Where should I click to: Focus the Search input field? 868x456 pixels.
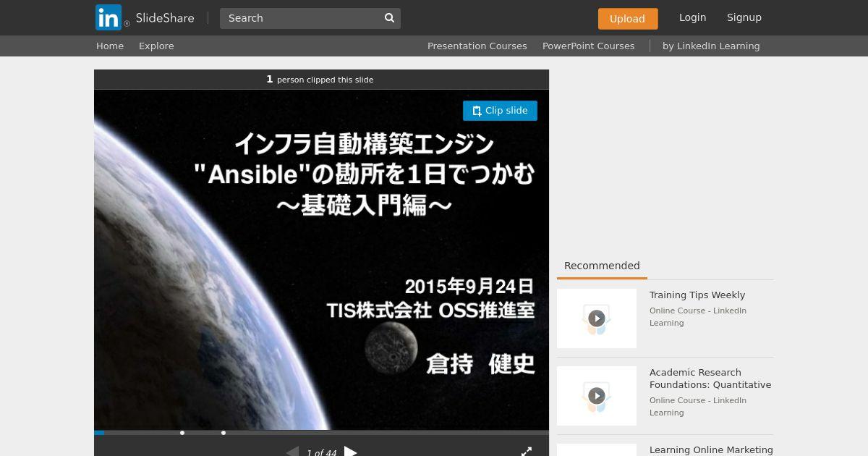pos(301,18)
